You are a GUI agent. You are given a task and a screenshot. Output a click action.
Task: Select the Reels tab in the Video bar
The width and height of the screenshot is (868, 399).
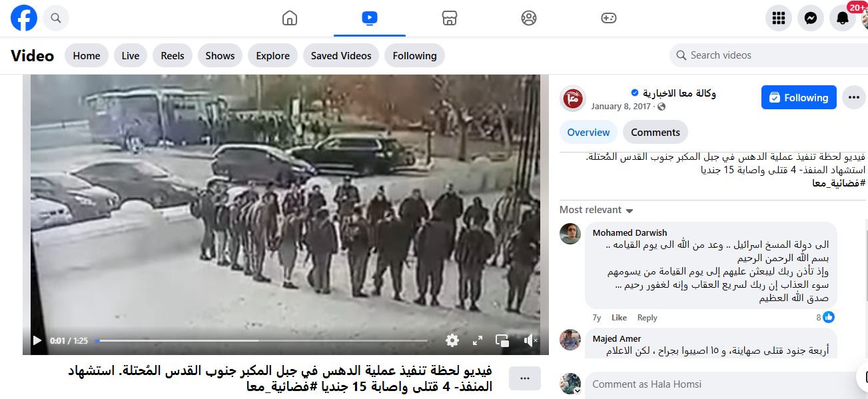tap(173, 56)
